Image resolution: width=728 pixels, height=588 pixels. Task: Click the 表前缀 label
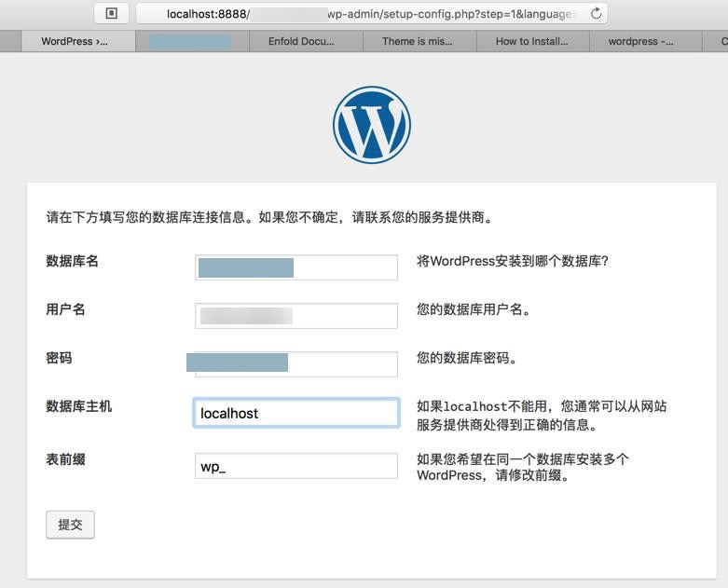pos(65,459)
